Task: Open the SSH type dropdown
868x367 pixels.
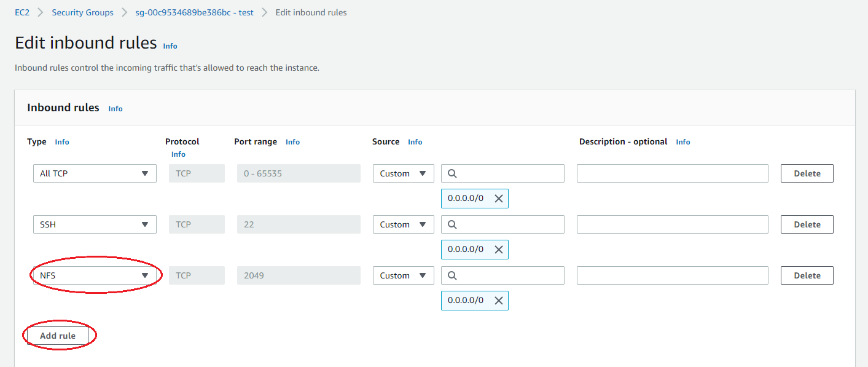Action: [x=95, y=224]
